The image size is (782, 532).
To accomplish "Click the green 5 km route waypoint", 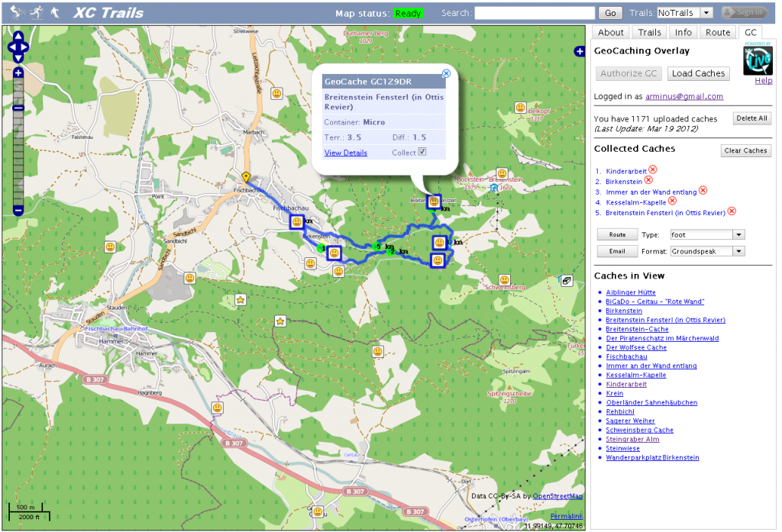I will [376, 247].
